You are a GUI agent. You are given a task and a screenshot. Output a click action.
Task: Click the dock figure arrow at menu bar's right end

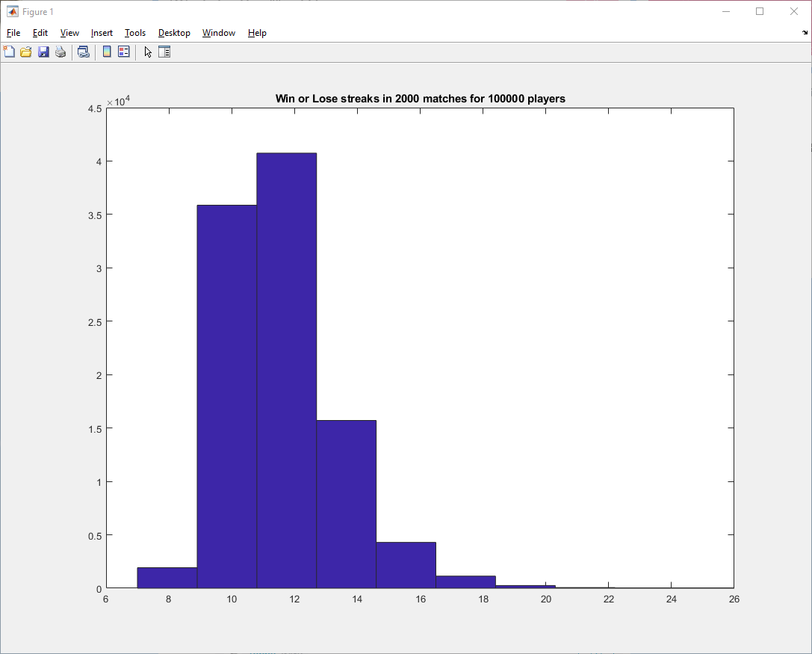tap(805, 33)
